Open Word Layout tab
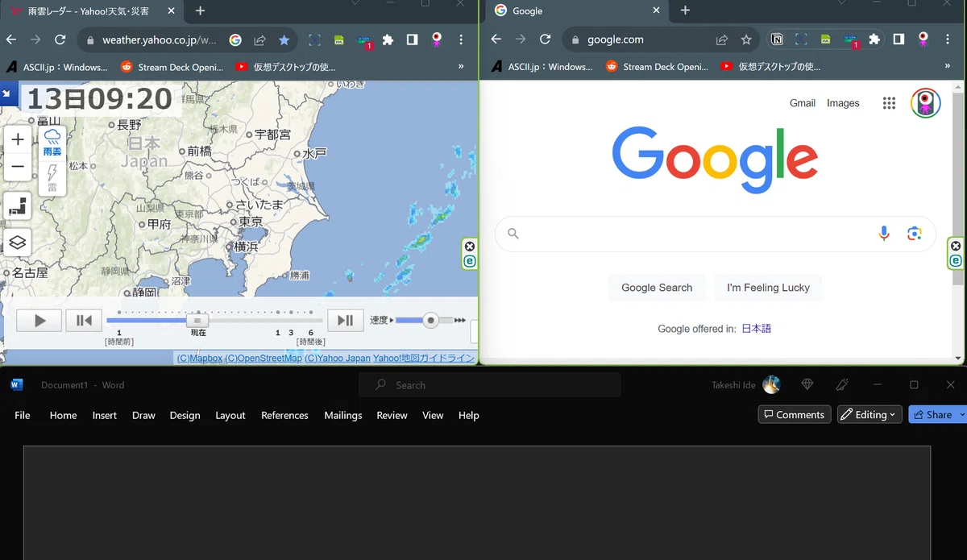 click(x=230, y=415)
